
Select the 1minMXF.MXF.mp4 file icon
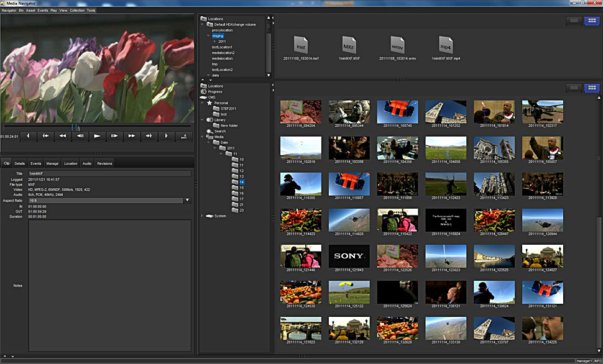[x=446, y=45]
